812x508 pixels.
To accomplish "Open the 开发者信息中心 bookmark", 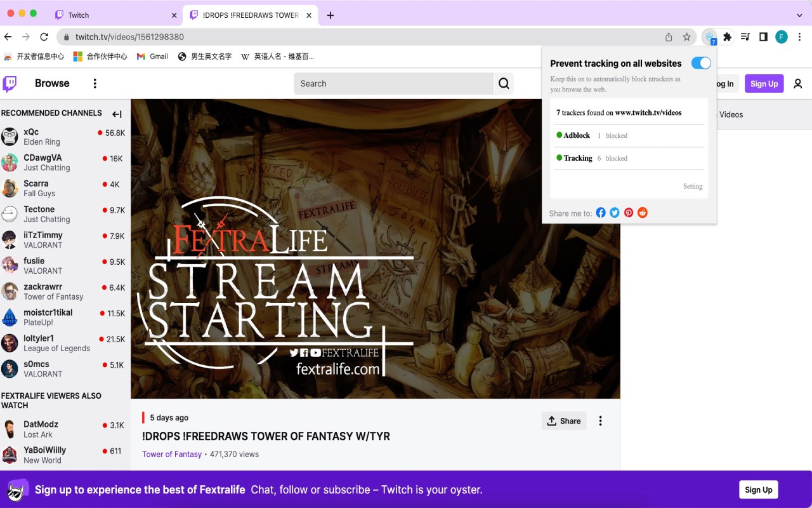I will 34,57.
